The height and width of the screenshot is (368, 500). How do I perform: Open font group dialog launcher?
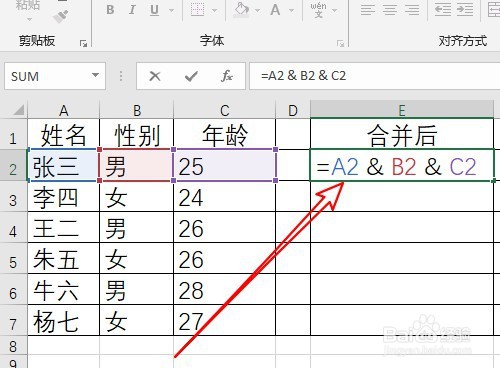click(x=340, y=43)
